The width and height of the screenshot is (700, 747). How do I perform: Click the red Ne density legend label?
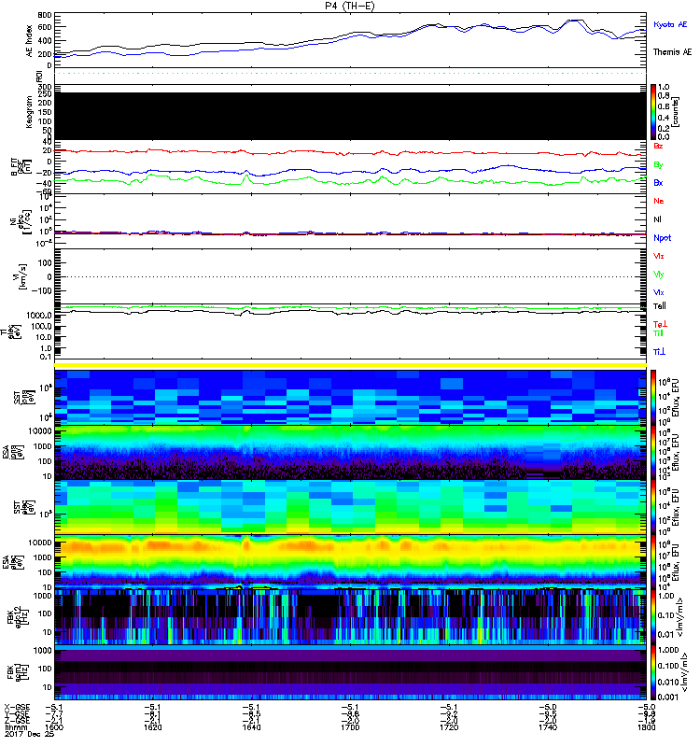click(x=659, y=201)
